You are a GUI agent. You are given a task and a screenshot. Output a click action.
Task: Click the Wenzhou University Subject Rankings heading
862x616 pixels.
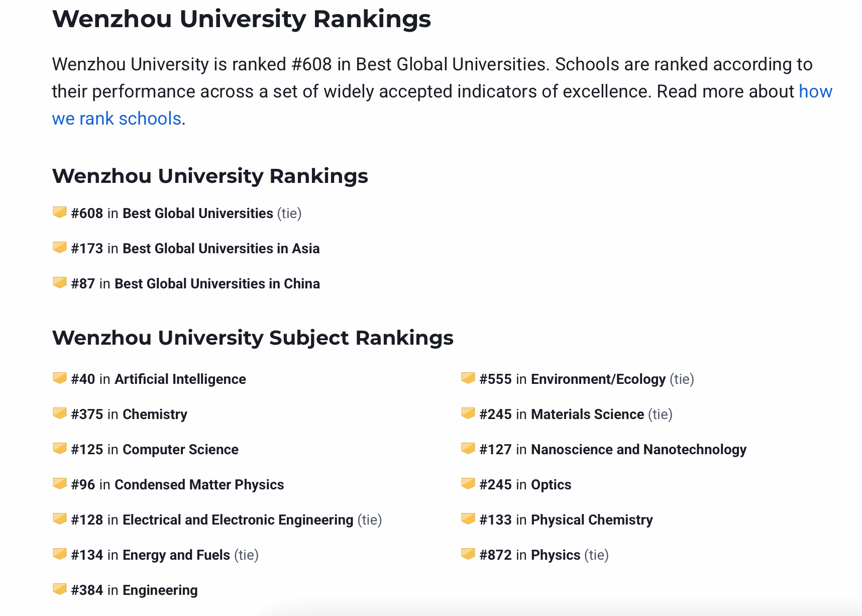253,338
